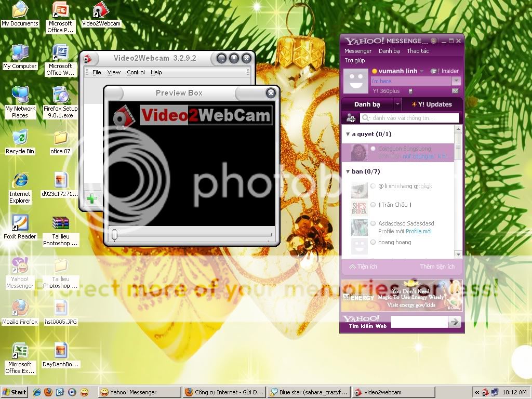Select the Internet Explorer desktop icon
The width and height of the screenshot is (532, 399).
(x=20, y=188)
